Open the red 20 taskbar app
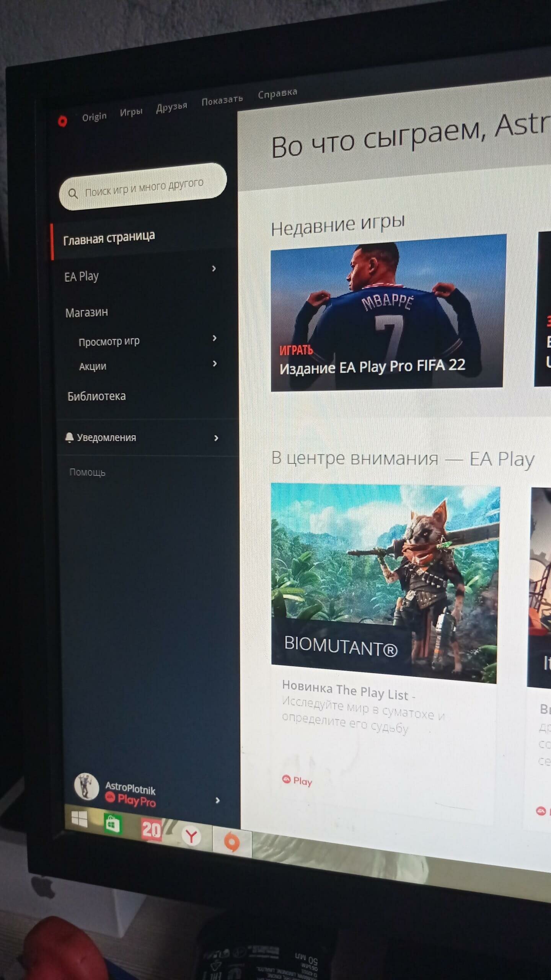The image size is (551, 980). click(151, 830)
